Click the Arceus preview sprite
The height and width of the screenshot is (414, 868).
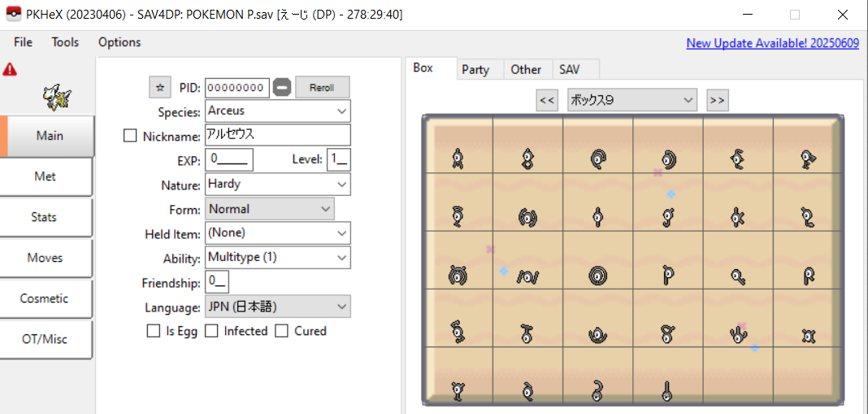coord(57,97)
